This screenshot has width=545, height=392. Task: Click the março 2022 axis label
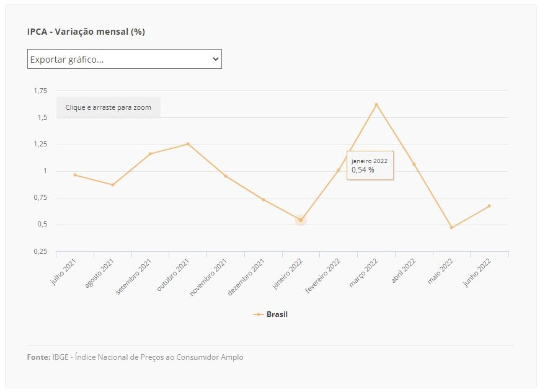pos(363,273)
